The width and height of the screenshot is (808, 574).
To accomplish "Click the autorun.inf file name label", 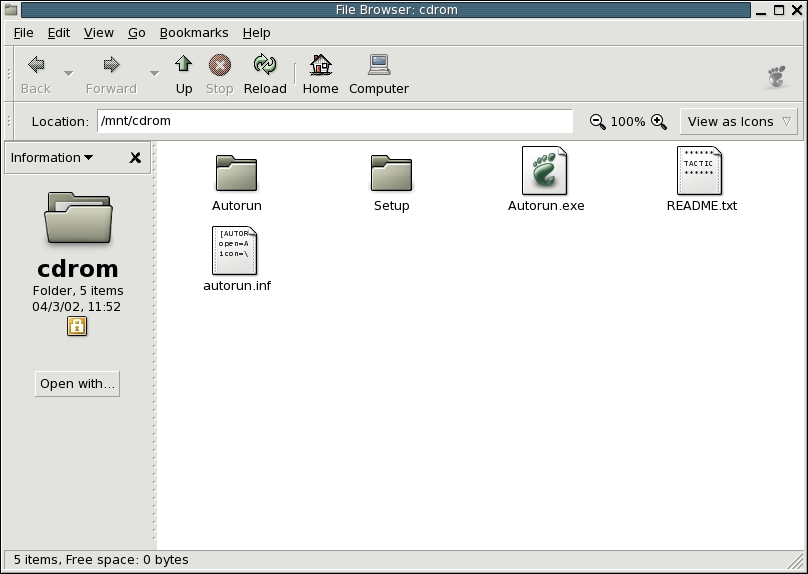I will [237, 285].
